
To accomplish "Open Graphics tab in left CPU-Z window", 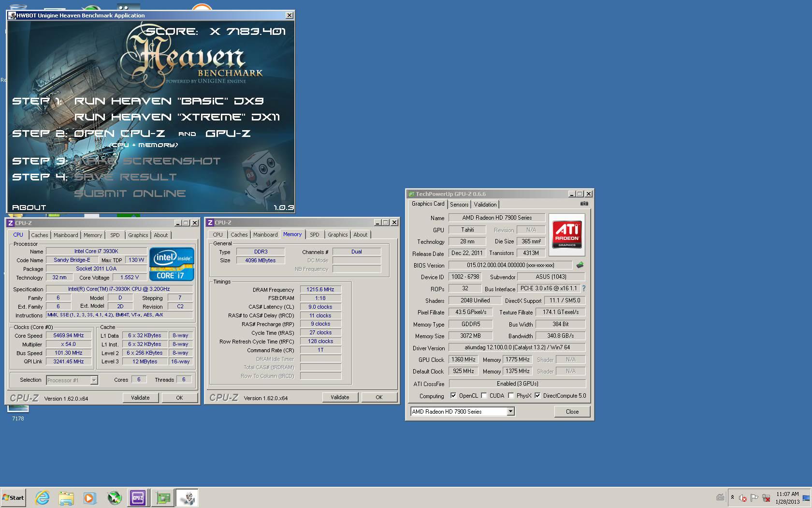I will [138, 235].
